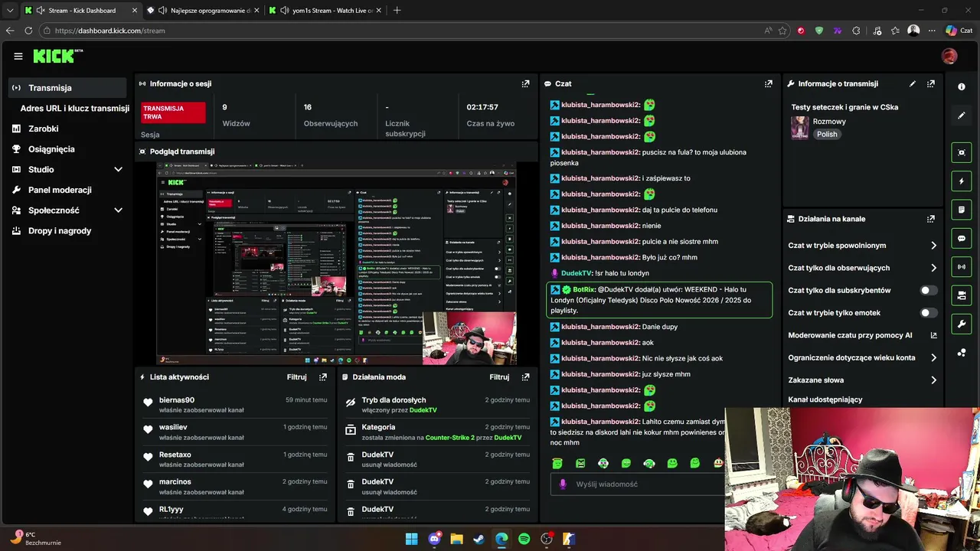Image resolution: width=980 pixels, height=551 pixels.
Task: Open OBS Studio from the taskbar
Action: [x=547, y=539]
